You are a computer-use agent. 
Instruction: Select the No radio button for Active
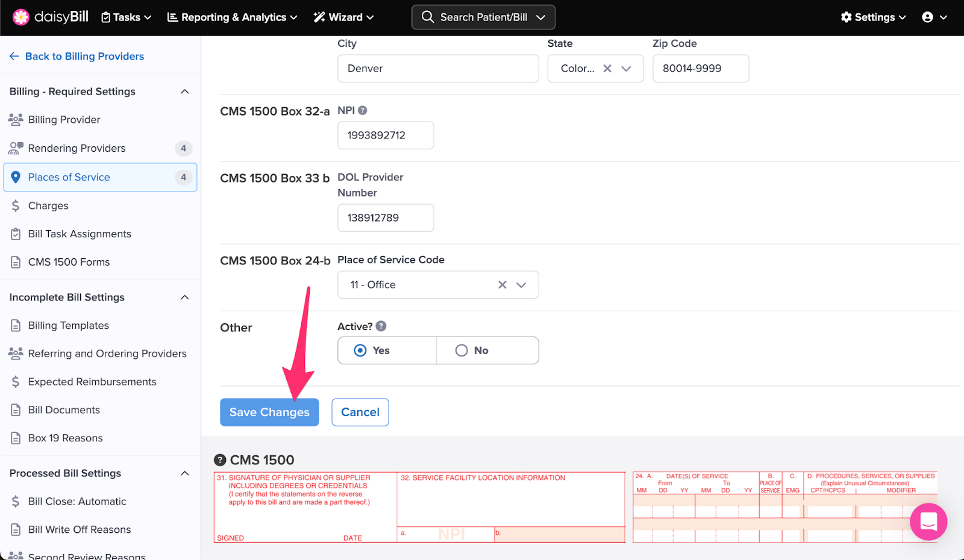point(462,350)
